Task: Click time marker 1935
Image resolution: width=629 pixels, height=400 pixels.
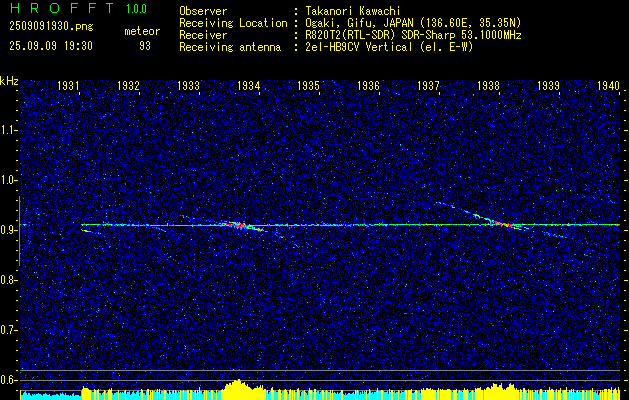Action: tap(308, 85)
